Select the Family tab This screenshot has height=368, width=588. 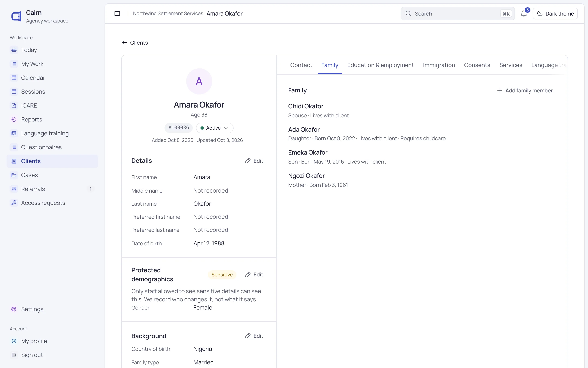tap(330, 65)
